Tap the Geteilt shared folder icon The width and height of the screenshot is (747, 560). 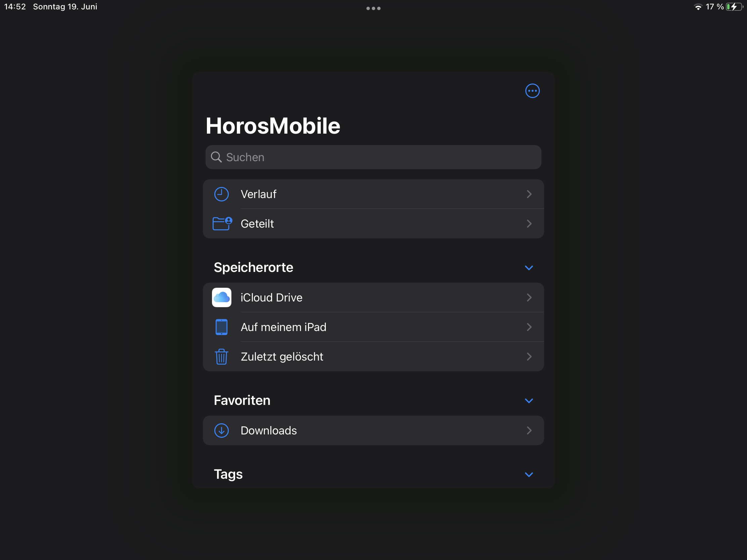pyautogui.click(x=222, y=224)
